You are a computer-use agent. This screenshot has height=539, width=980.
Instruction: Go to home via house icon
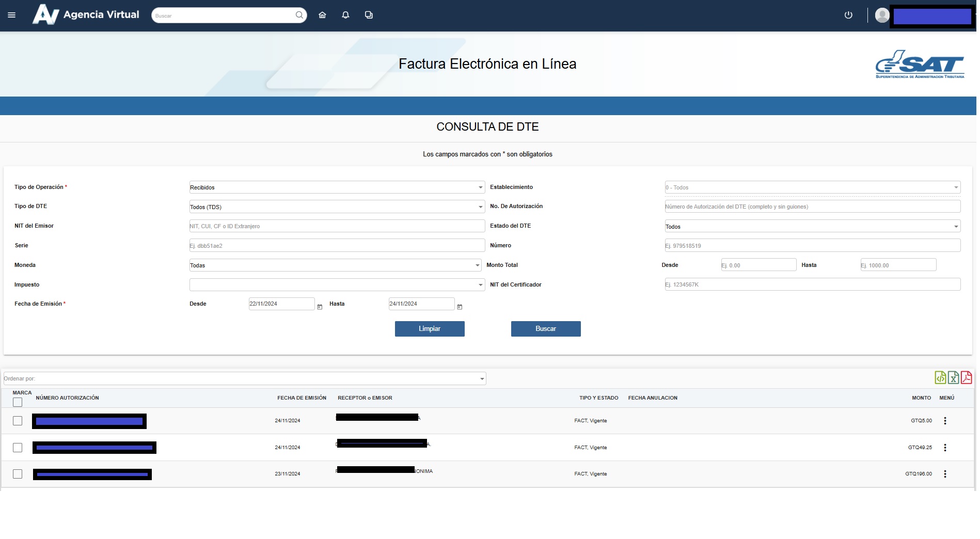(322, 15)
